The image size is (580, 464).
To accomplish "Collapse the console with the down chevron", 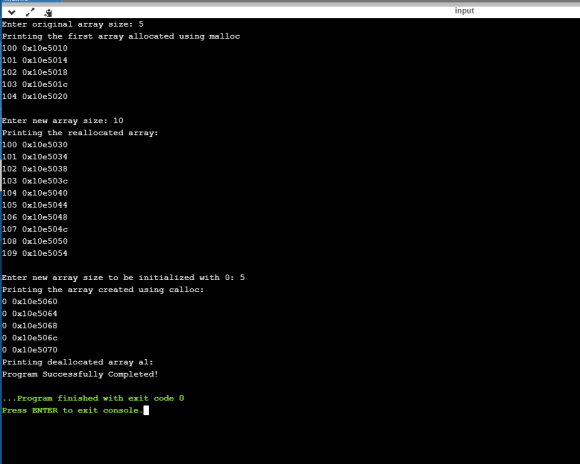I will 11,13.
